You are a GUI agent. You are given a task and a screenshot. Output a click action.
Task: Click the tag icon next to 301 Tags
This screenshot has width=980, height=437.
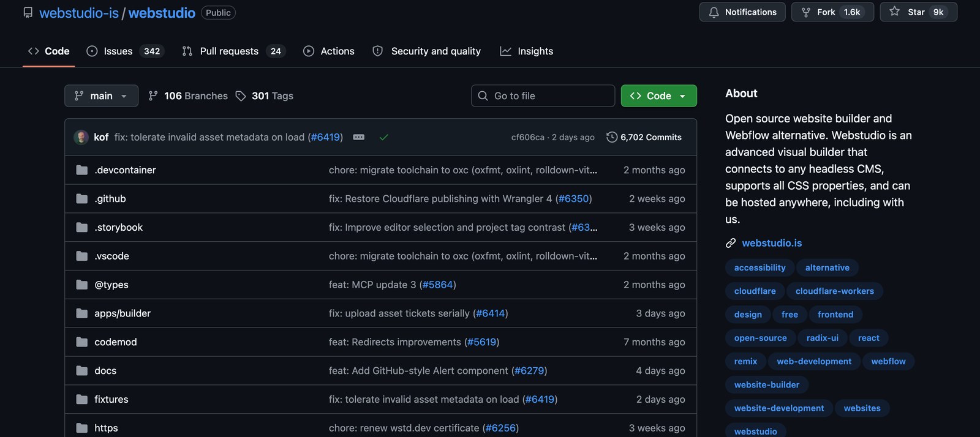coord(241,95)
